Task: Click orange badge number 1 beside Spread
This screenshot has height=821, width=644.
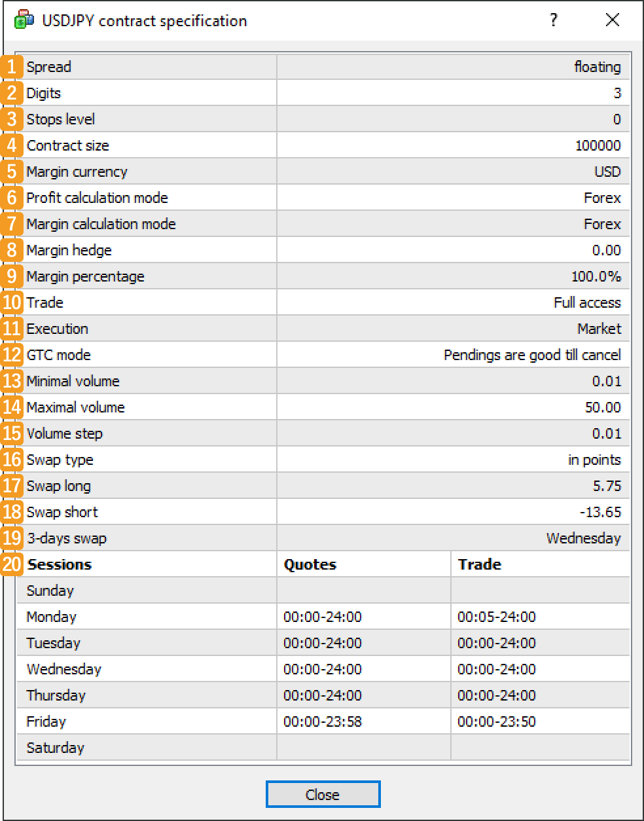Action: (12, 67)
